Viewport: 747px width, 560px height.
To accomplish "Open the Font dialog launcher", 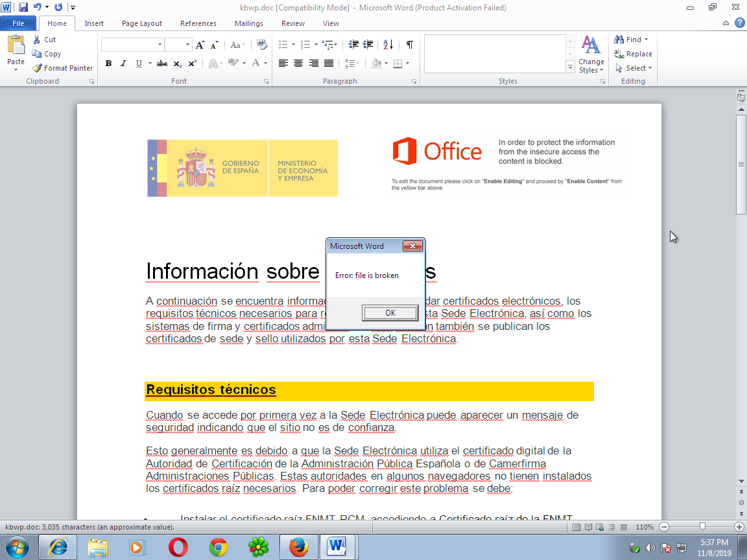I will tap(267, 82).
